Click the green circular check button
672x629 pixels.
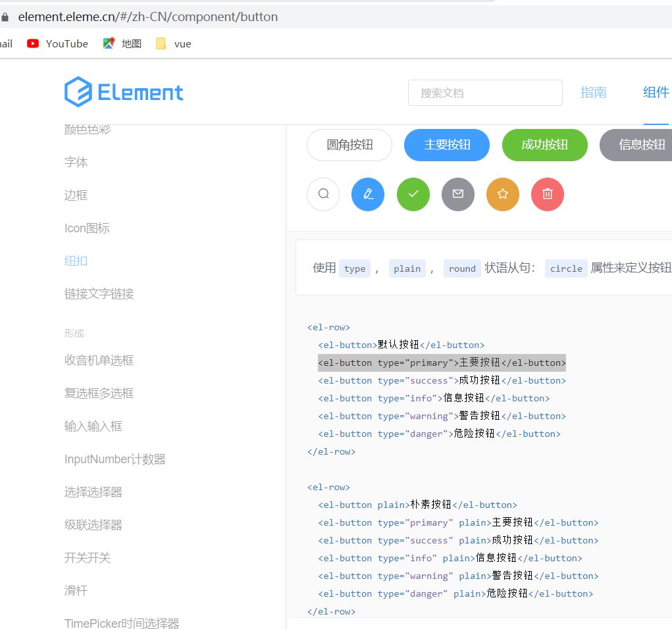tap(413, 194)
